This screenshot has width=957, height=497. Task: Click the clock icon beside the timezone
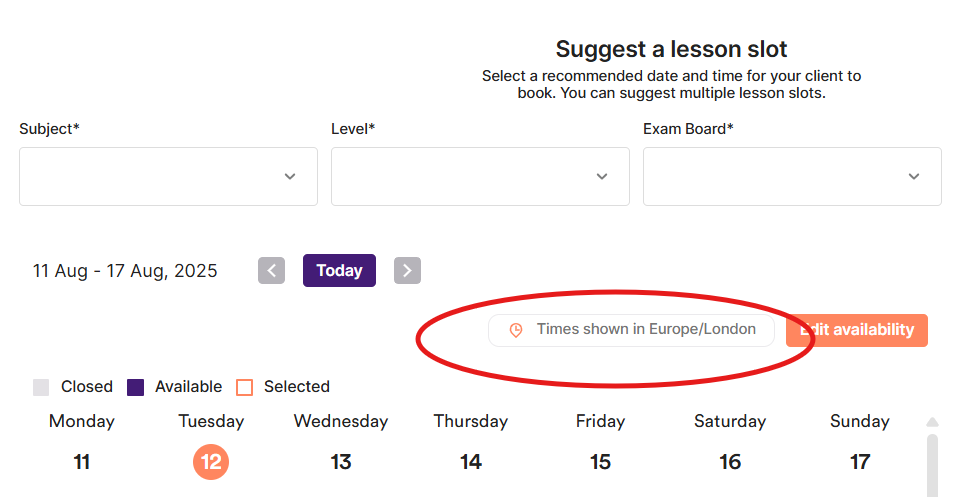516,330
